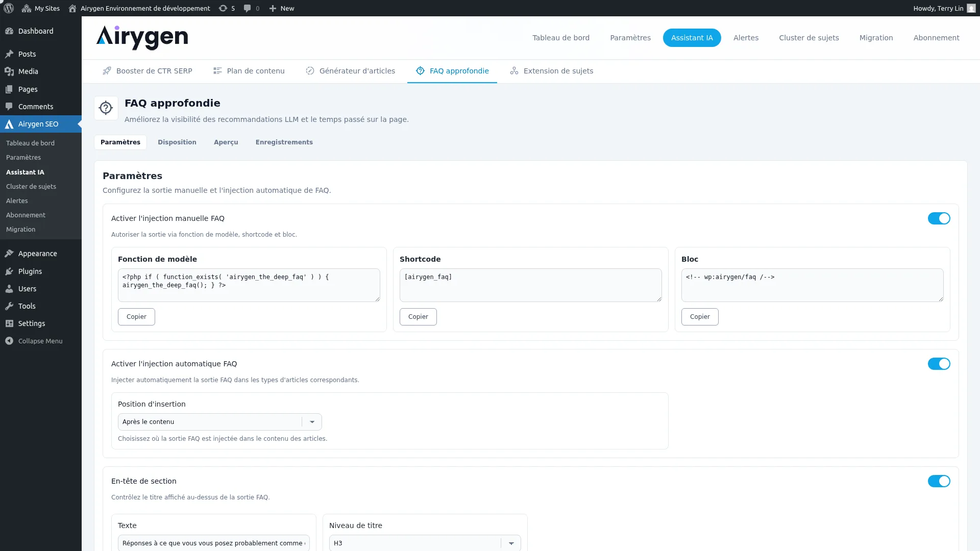The width and height of the screenshot is (980, 551).
Task: Click the plus New icon
Action: (273, 8)
